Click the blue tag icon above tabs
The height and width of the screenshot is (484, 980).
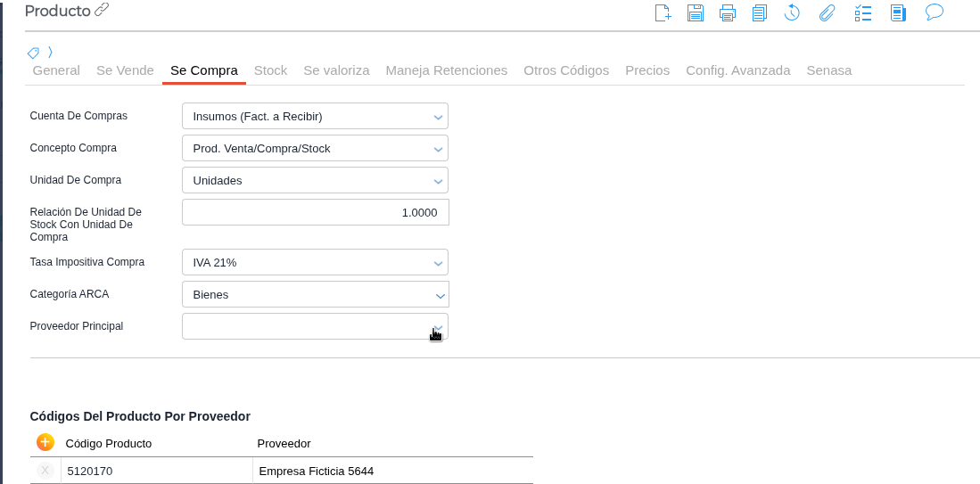33,52
